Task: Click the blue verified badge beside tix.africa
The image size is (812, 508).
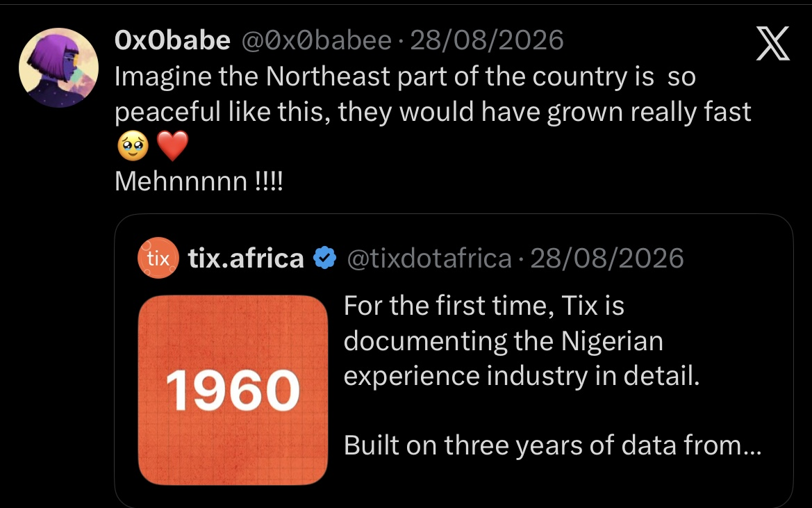Action: [x=324, y=258]
